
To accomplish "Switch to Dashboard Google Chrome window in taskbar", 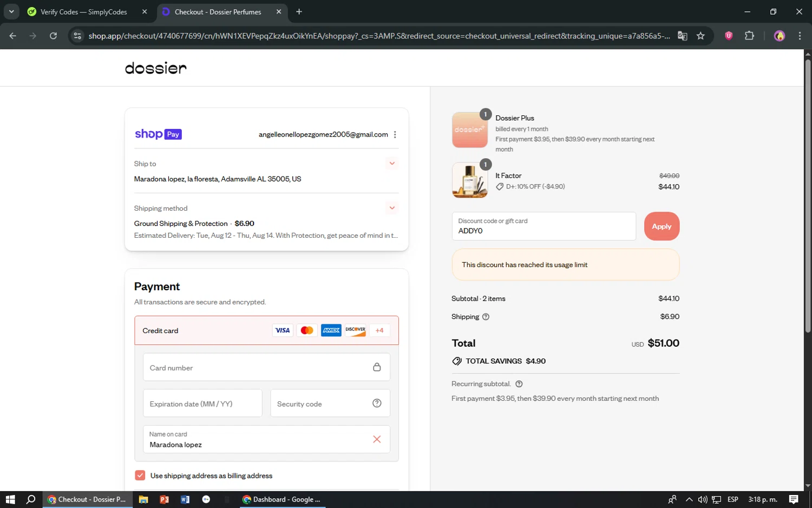I will (281, 499).
